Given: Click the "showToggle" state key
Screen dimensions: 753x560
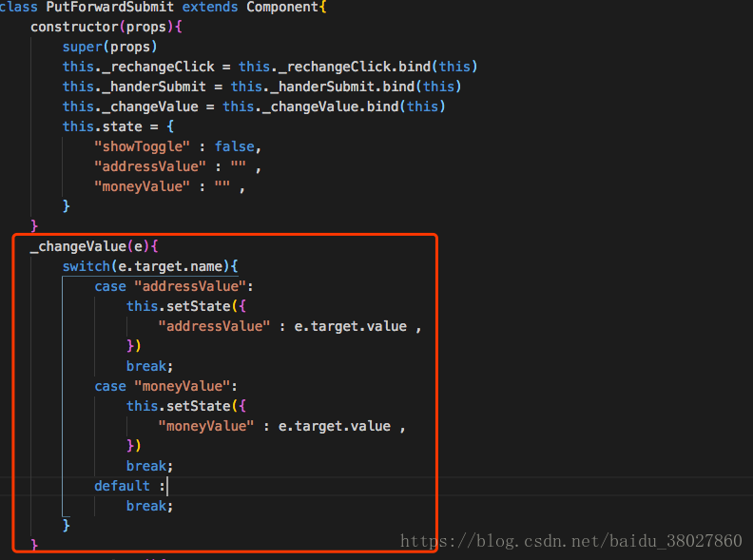Looking at the screenshot, I should click(143, 146).
